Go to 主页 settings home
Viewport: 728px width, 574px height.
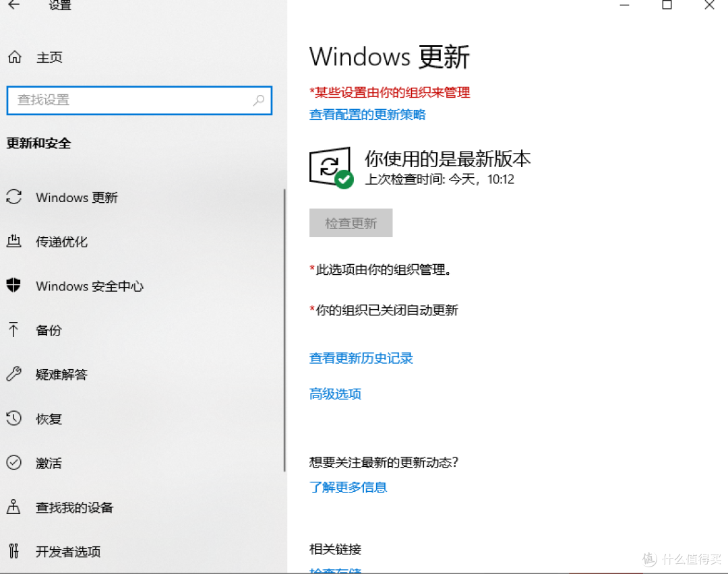tap(49, 57)
